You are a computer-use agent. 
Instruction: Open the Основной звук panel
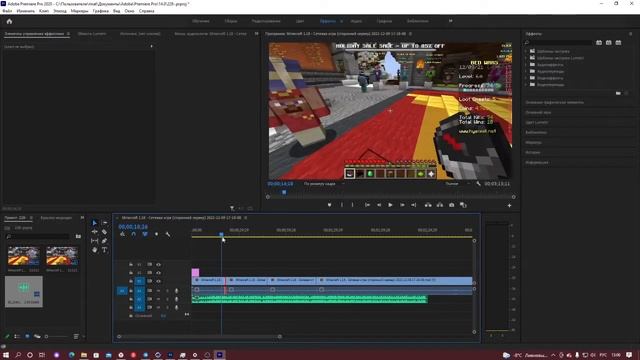point(538,112)
